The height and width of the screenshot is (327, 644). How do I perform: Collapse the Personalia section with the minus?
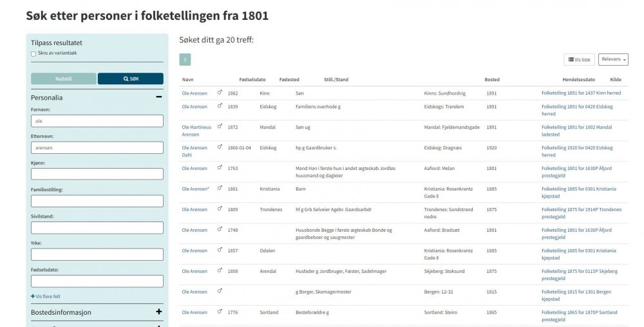click(x=159, y=97)
